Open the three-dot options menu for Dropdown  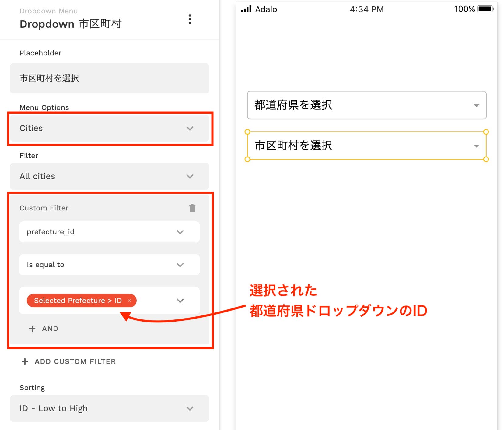[190, 19]
